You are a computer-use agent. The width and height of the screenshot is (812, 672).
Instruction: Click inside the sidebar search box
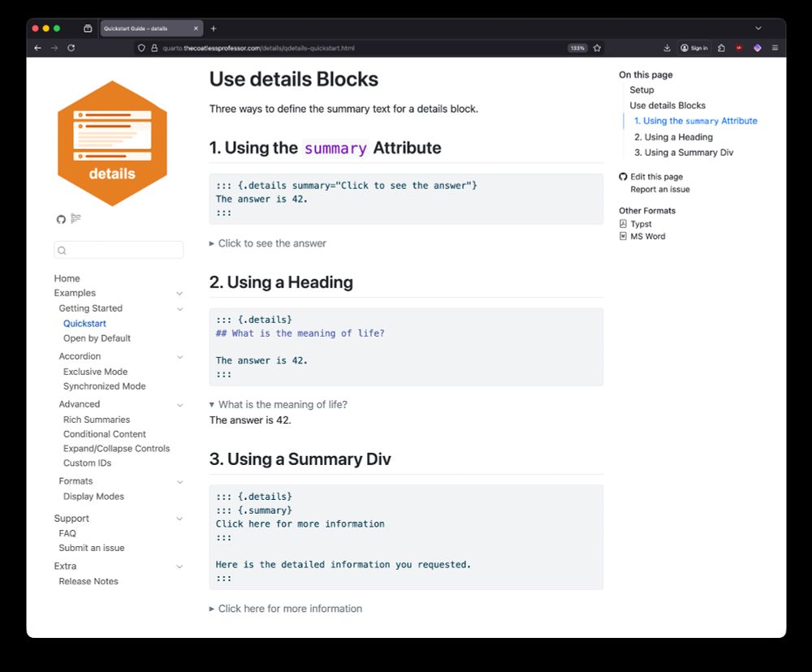click(119, 250)
